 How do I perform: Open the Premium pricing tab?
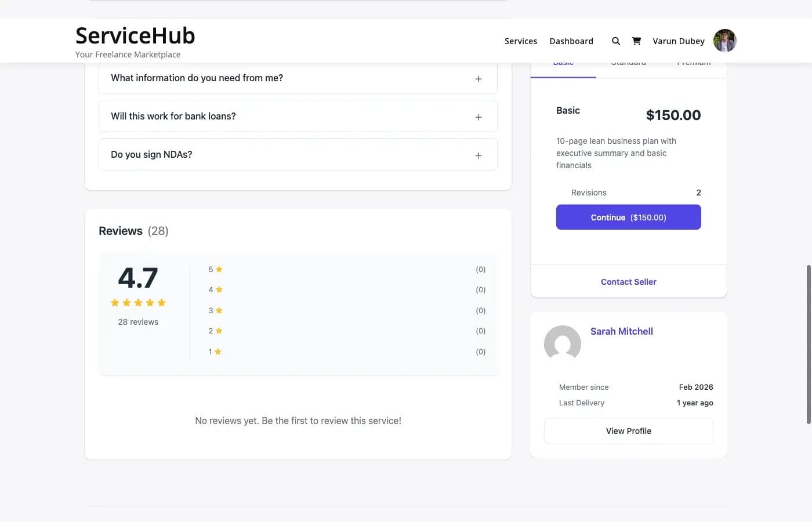(x=694, y=62)
